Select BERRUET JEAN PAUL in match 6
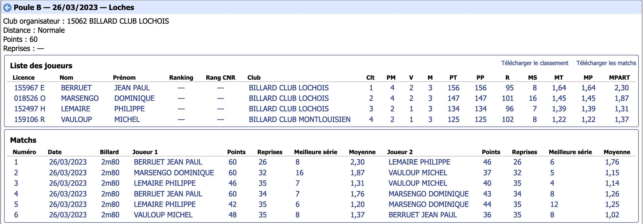This screenshot has width=644, height=224. (422, 215)
